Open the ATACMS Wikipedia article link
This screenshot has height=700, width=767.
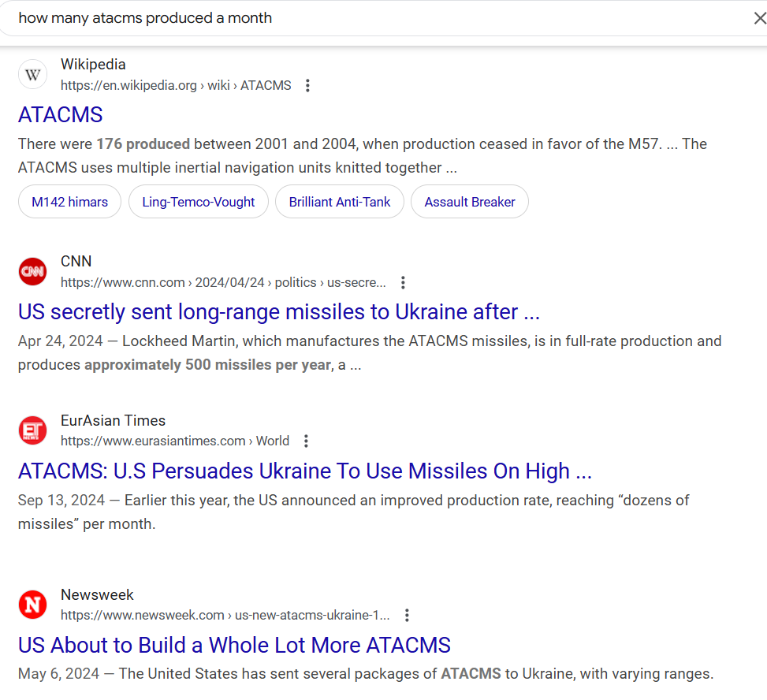click(61, 115)
